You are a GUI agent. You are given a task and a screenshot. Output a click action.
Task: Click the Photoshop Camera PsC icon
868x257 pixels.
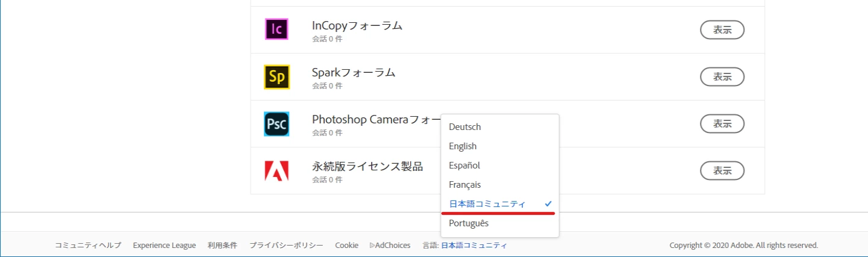(x=276, y=124)
